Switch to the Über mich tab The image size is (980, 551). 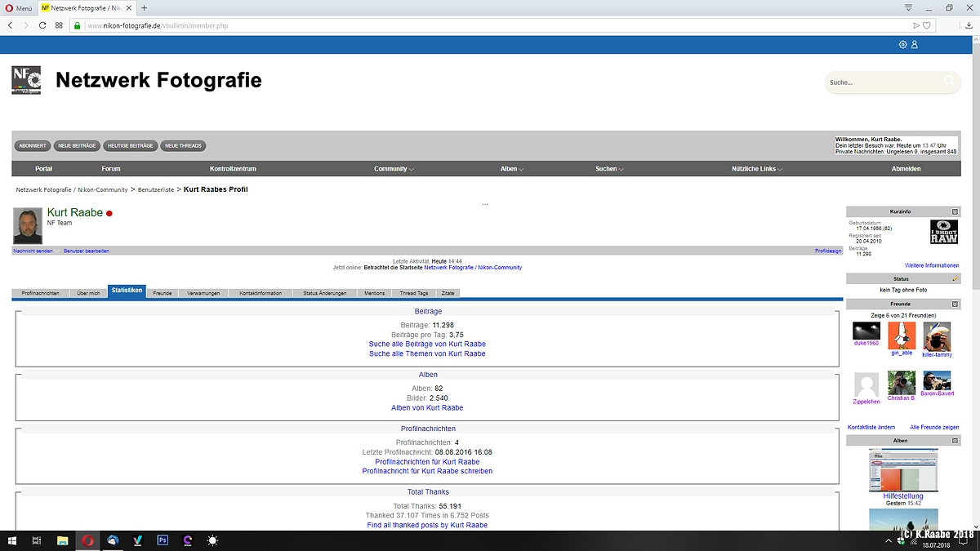click(x=88, y=293)
